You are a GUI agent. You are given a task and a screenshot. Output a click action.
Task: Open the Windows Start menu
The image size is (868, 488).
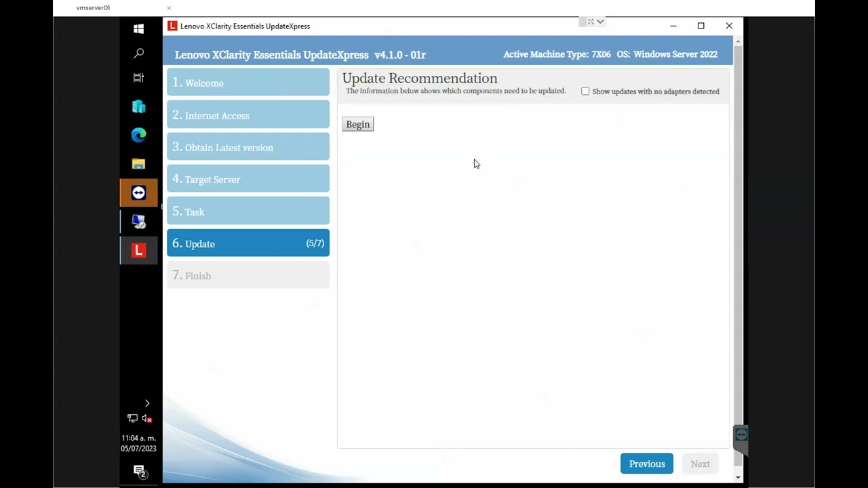[138, 28]
